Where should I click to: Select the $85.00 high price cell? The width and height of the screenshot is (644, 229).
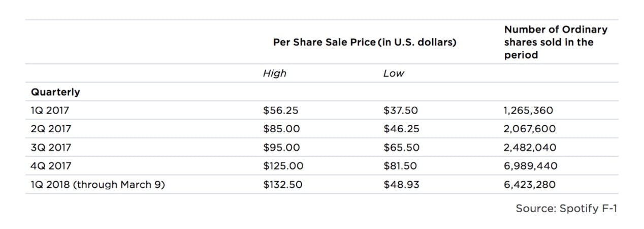tap(281, 129)
